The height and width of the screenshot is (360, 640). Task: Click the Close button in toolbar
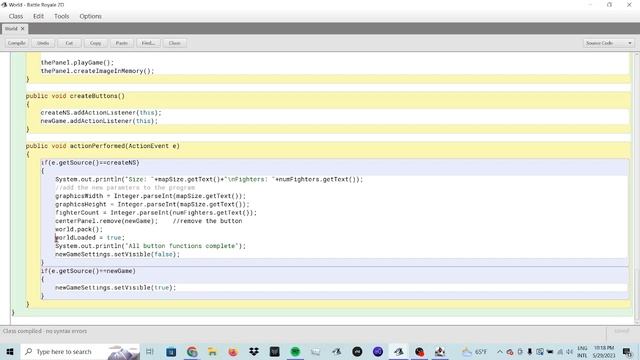(175, 43)
